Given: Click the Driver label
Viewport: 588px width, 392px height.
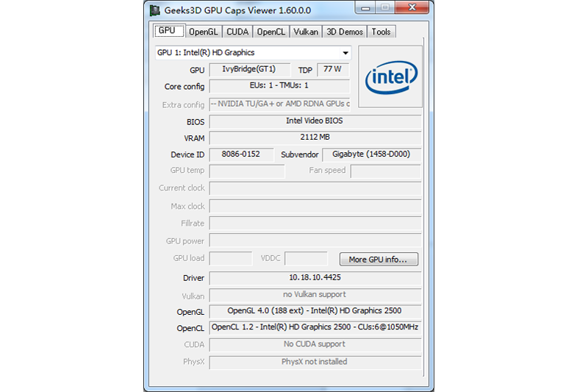Looking at the screenshot, I should (x=193, y=278).
